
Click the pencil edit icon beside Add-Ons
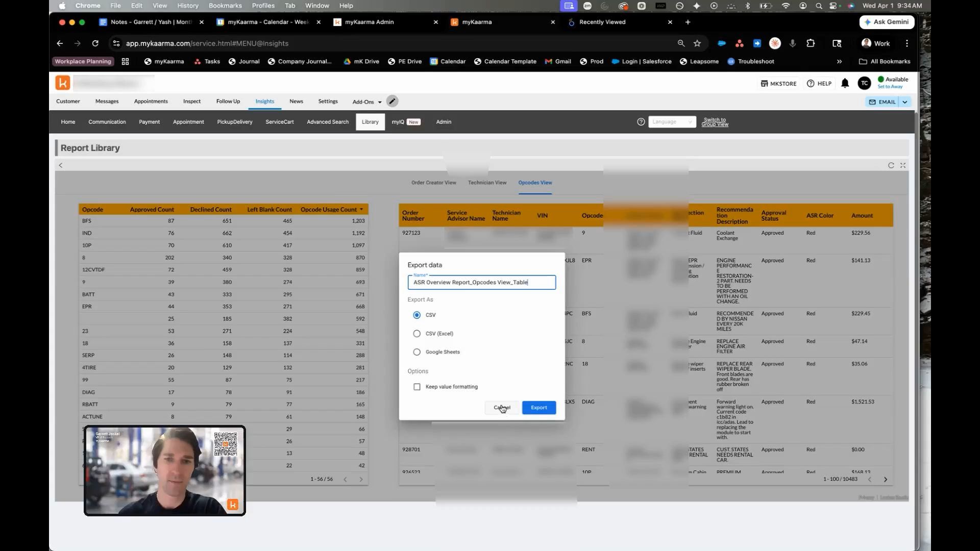coord(392,102)
